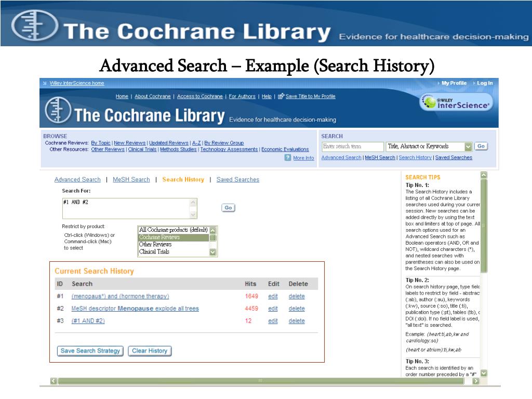Click Search Tips scroll down arrow
The height and width of the screenshot is (399, 532).
coord(484,373)
